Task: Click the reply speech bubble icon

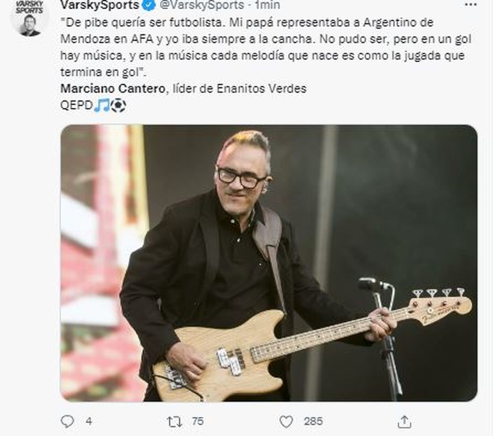Action: click(67, 421)
